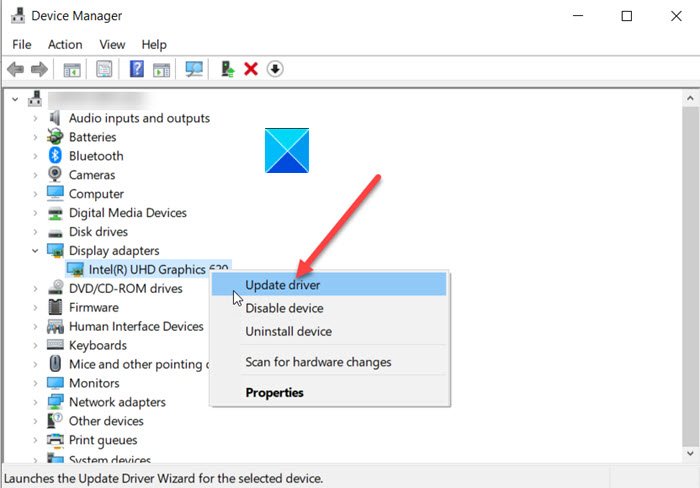Expand the Computer chevron
700x488 pixels.
pyautogui.click(x=35, y=194)
